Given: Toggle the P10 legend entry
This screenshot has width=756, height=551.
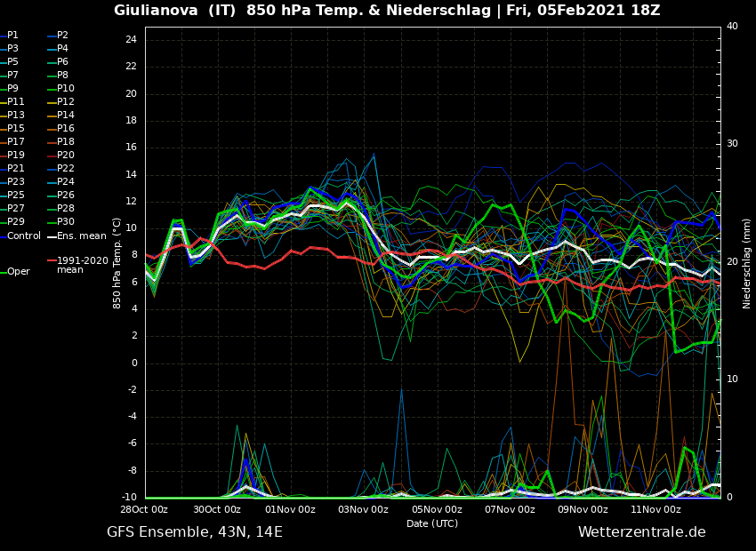Looking at the screenshot, I should tap(65, 89).
